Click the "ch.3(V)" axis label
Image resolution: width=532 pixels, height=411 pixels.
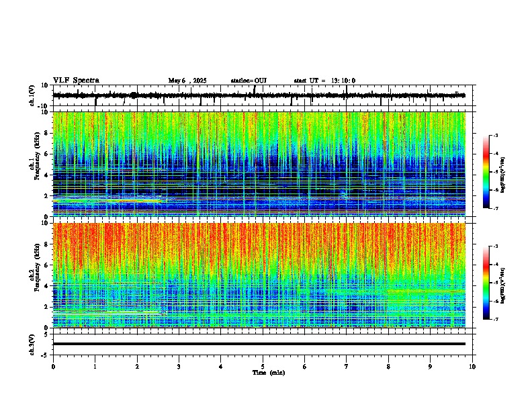32,345
